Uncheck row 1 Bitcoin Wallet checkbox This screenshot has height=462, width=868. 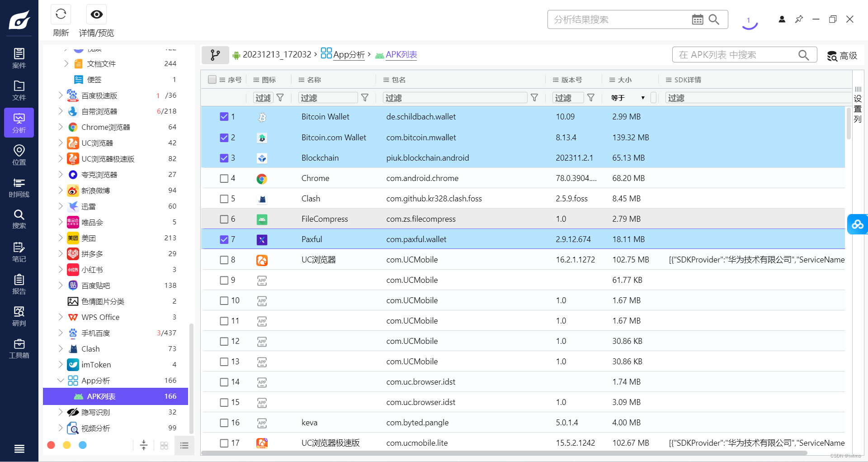point(224,117)
